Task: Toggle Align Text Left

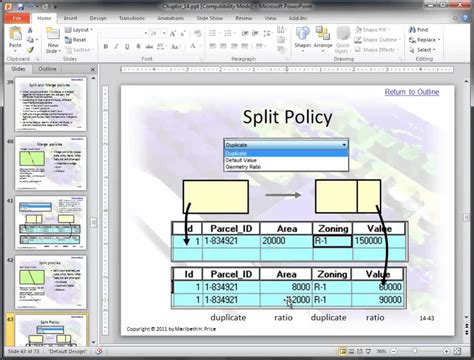Action: click(x=213, y=46)
